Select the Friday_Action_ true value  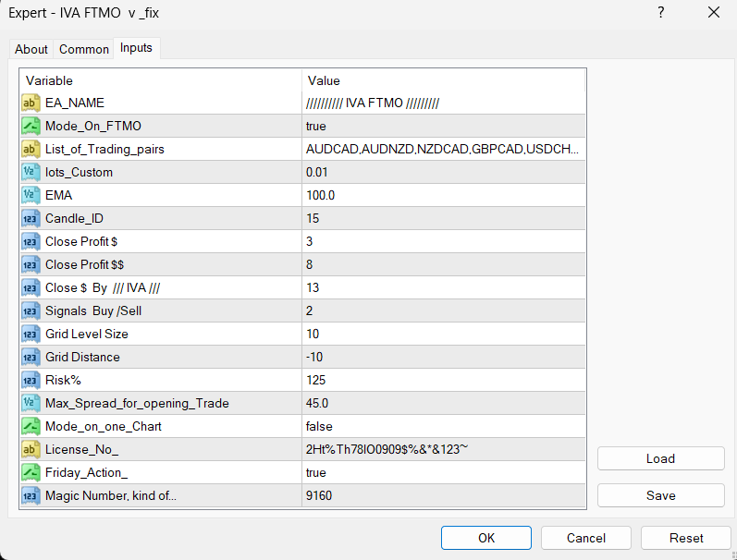[x=316, y=472]
